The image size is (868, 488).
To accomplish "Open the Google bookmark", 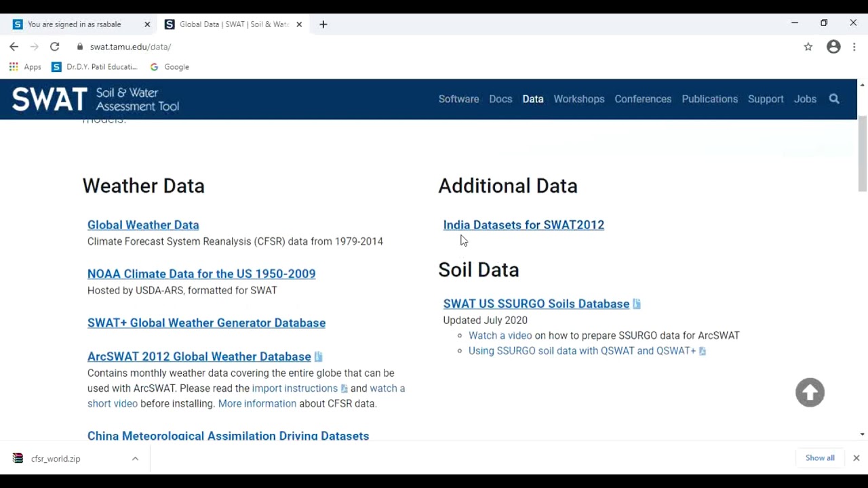I will [170, 67].
